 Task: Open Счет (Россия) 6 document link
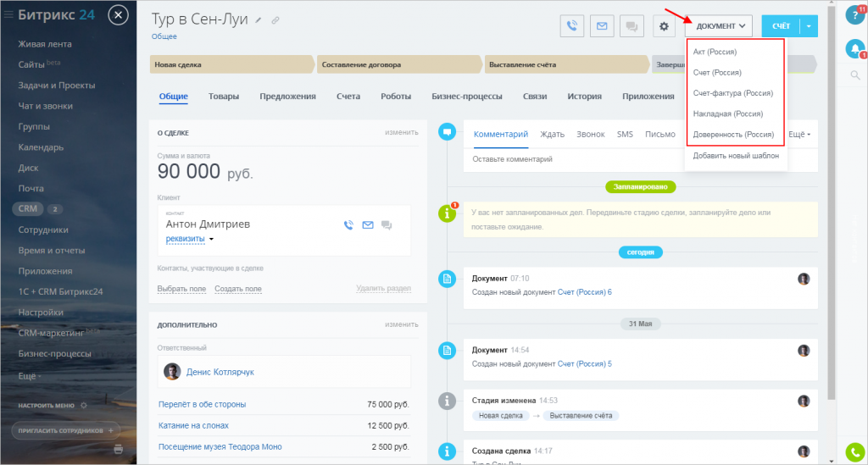click(585, 292)
